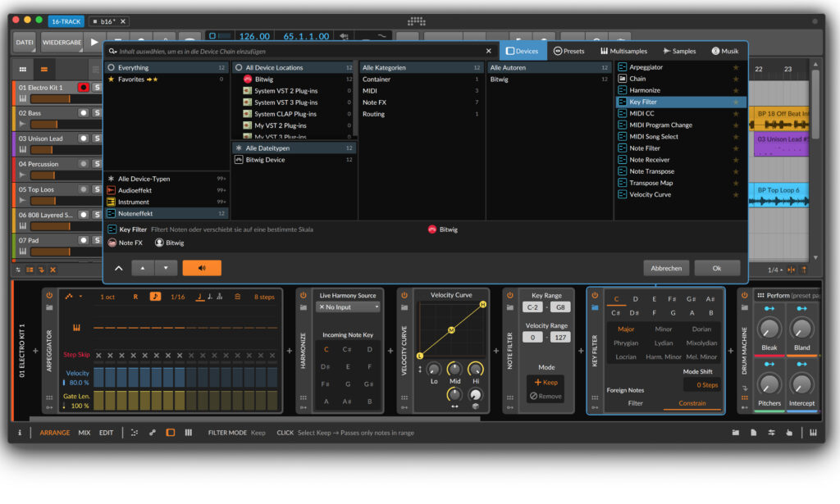This screenshot has width=840, height=504.
Task: Select Audioeffekt device type
Action: click(x=167, y=190)
